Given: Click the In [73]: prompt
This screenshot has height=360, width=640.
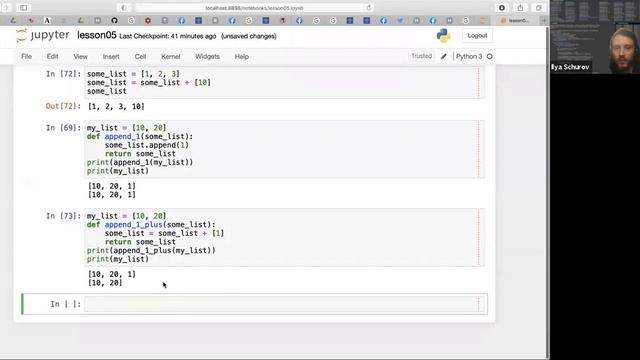Looking at the screenshot, I should [x=63, y=216].
